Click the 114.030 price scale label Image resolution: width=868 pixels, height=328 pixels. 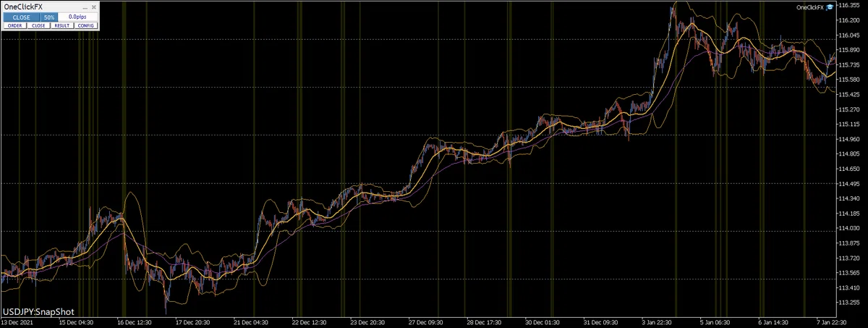click(x=850, y=228)
